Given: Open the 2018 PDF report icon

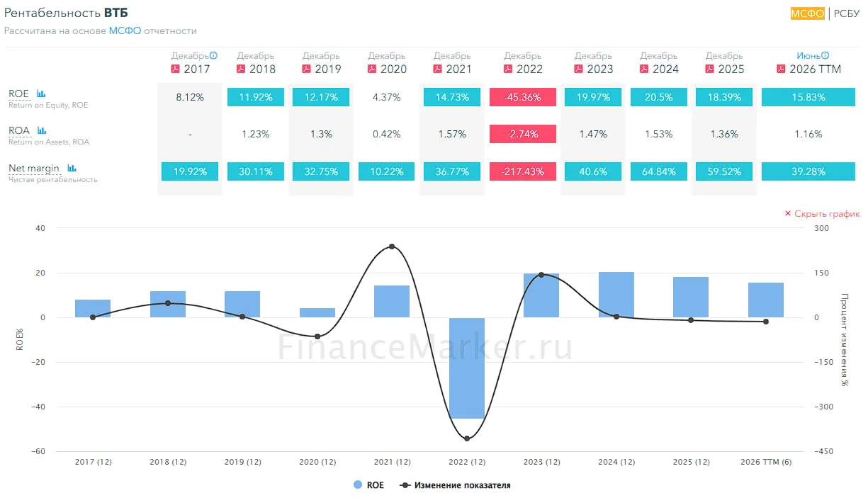Looking at the screenshot, I should point(241,69).
